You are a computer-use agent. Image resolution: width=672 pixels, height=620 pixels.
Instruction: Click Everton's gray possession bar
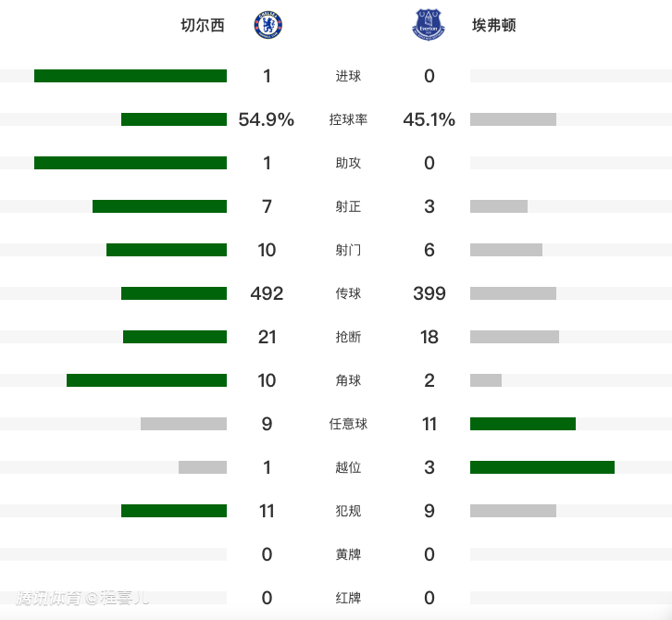(513, 119)
